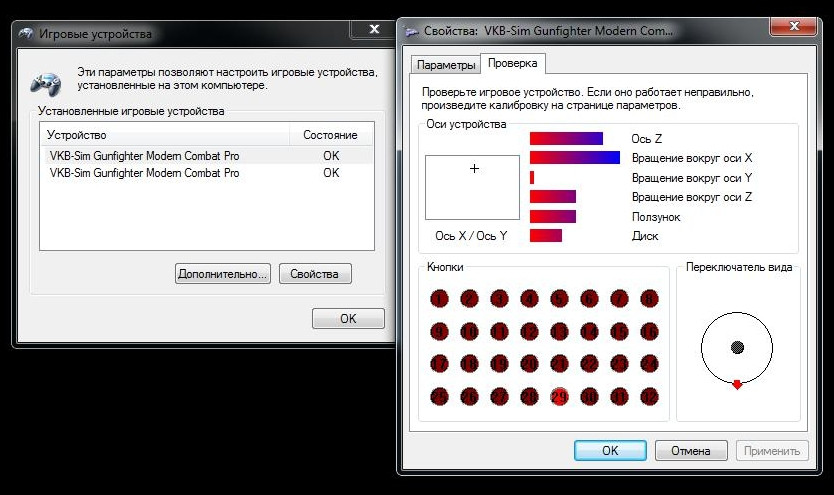The width and height of the screenshot is (834, 495).
Task: Click the Устройство column header
Action: [165, 135]
